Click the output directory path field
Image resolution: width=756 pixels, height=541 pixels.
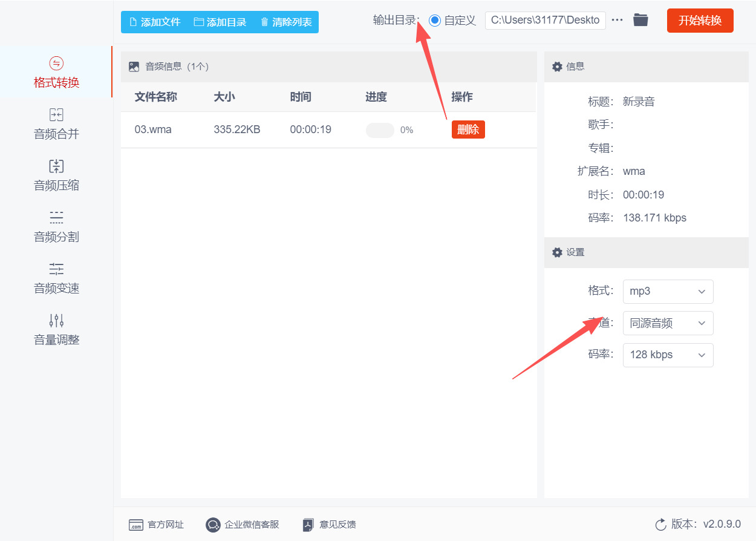point(546,20)
